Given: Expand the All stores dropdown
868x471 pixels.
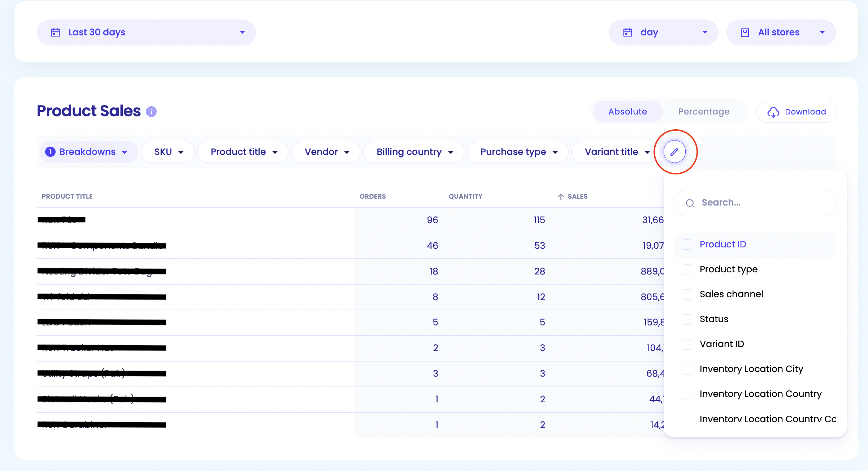Looking at the screenshot, I should (781, 33).
